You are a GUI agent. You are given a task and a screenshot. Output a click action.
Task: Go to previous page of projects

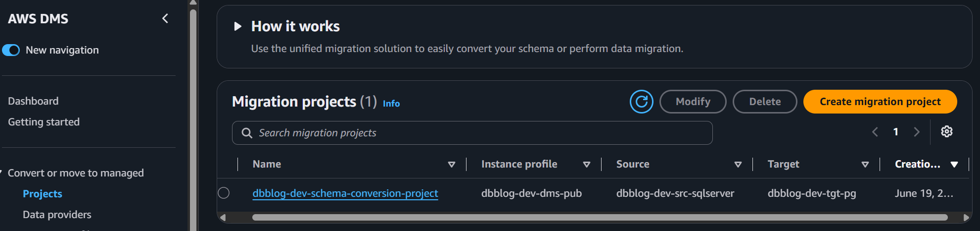[x=875, y=132]
